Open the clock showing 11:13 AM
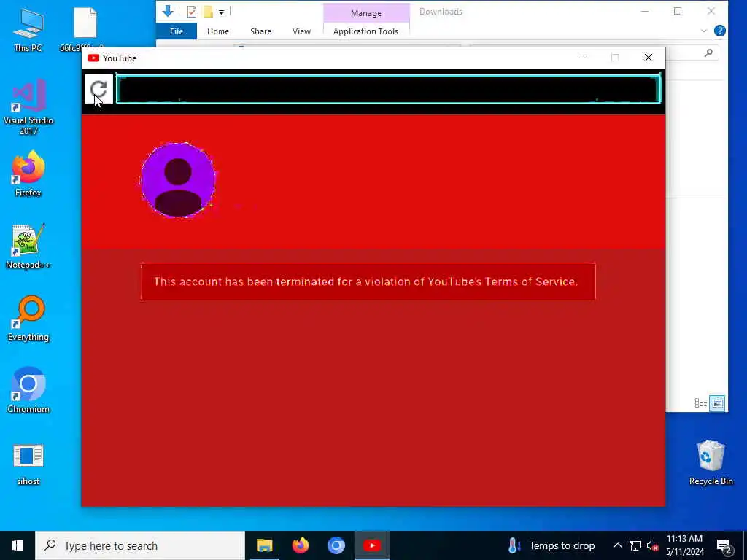 tap(684, 545)
